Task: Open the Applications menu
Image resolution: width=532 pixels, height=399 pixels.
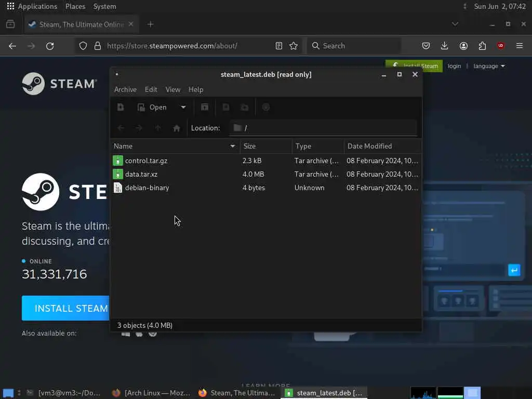Action: click(x=32, y=6)
